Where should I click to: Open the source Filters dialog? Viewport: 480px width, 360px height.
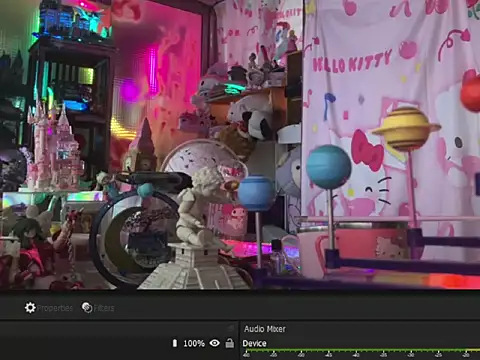coord(98,308)
